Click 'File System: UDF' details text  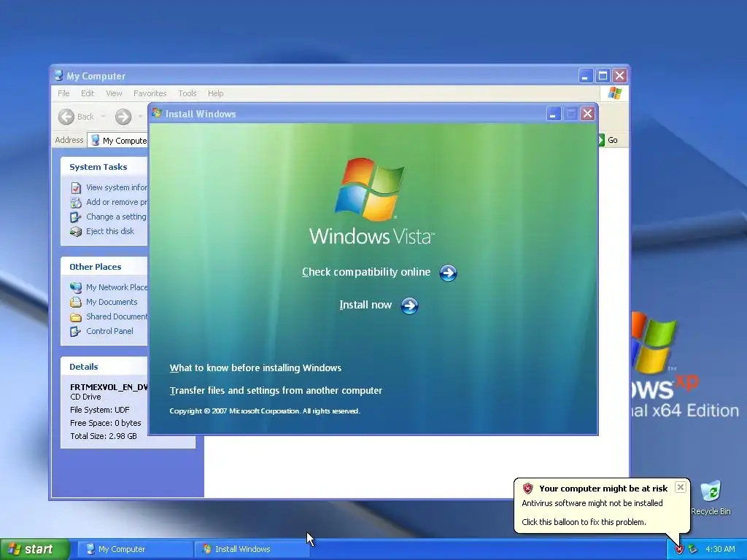pos(99,410)
